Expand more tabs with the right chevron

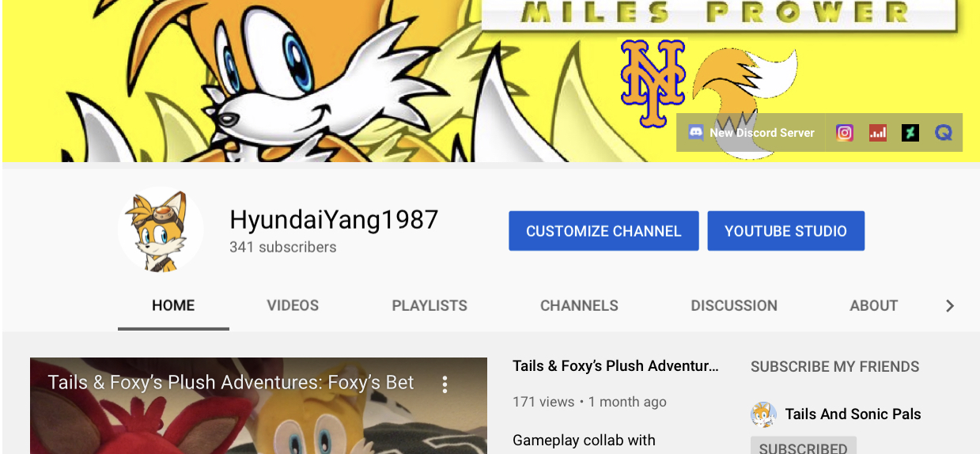[x=950, y=306]
